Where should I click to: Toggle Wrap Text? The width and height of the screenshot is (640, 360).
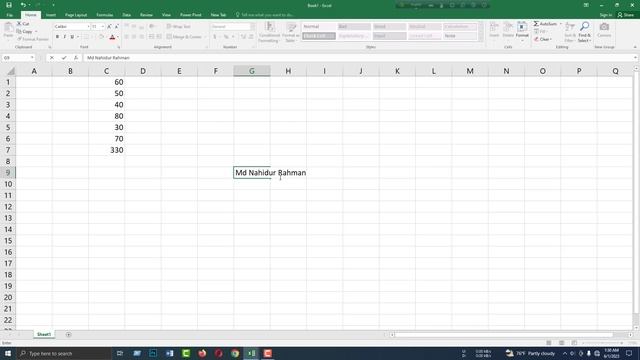[179, 27]
